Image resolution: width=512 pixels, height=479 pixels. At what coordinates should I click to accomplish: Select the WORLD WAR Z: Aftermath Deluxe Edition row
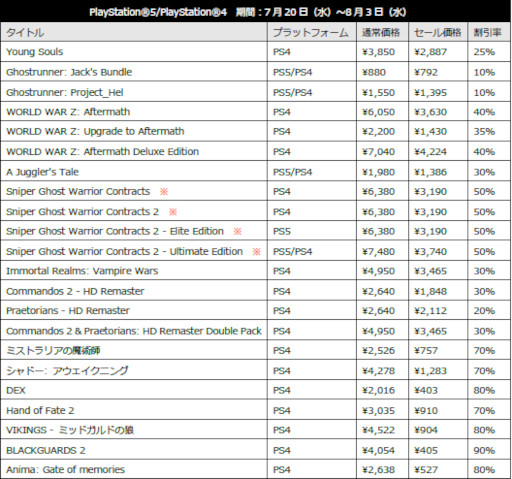point(256,152)
